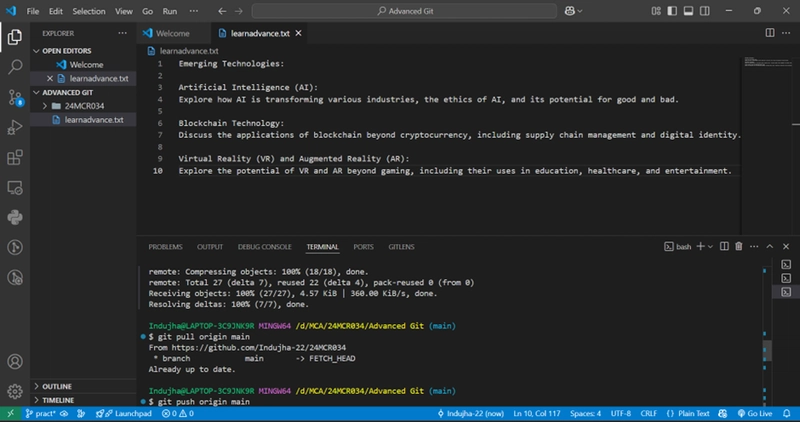Close the learnadvance.txt editor tab
The image size is (800, 422).
click(x=298, y=33)
